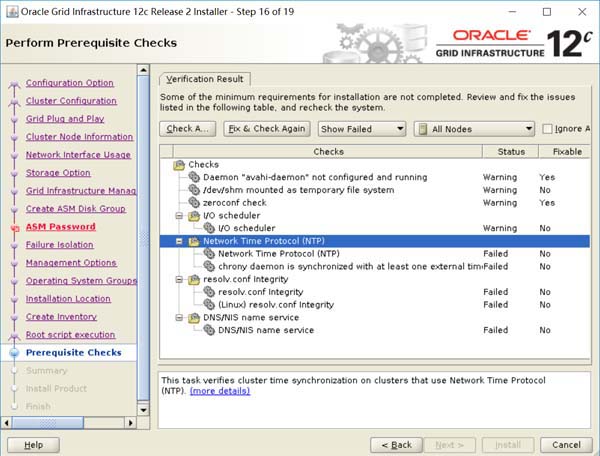600x456 pixels.
Task: Click the step list horizontal scrollbar left arrow
Action: tap(6, 423)
